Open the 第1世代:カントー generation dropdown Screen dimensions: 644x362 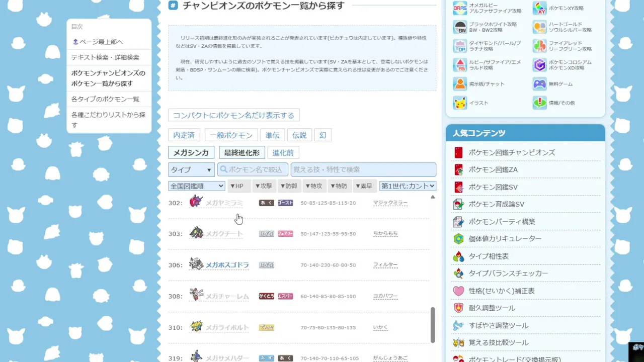[x=408, y=186]
